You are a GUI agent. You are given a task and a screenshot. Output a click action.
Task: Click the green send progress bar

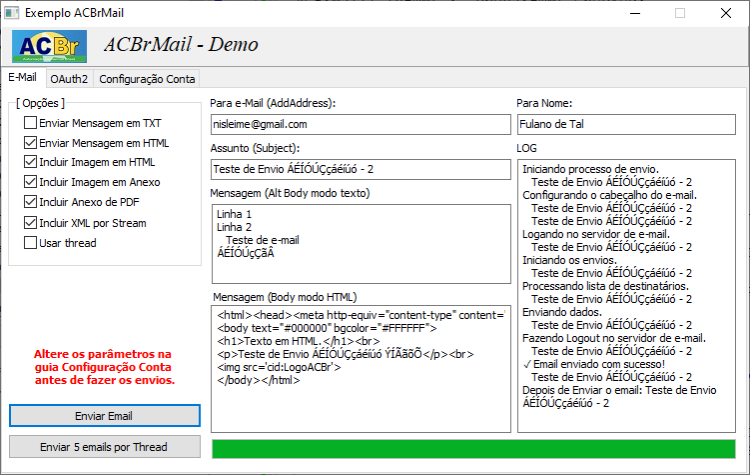tap(474, 449)
